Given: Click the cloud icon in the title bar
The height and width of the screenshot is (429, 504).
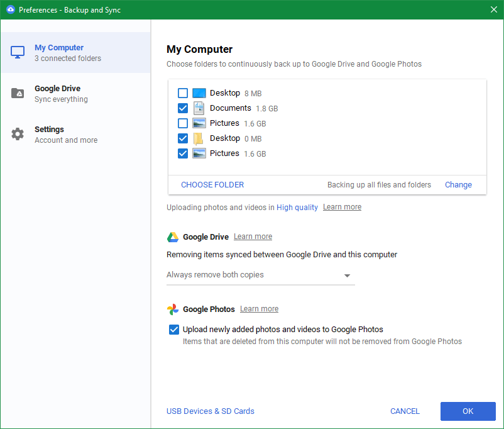Looking at the screenshot, I should (8, 9).
